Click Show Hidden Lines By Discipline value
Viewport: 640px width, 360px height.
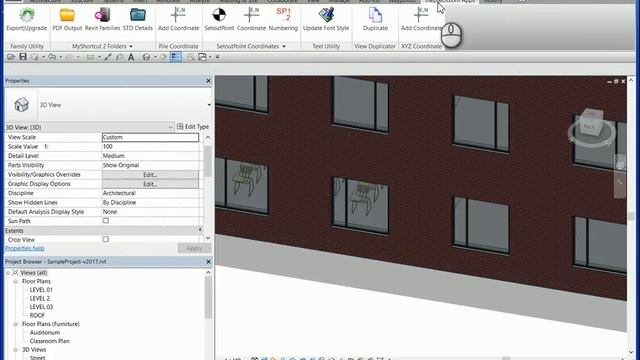tap(150, 202)
